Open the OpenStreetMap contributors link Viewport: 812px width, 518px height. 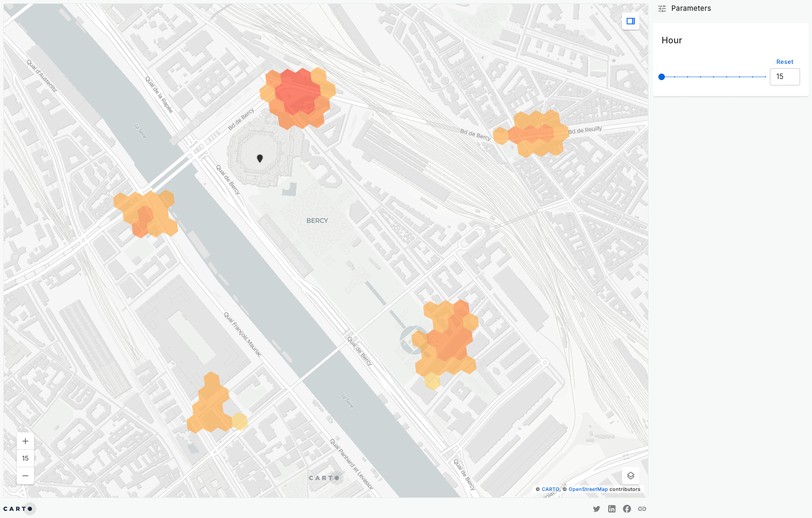coord(587,489)
